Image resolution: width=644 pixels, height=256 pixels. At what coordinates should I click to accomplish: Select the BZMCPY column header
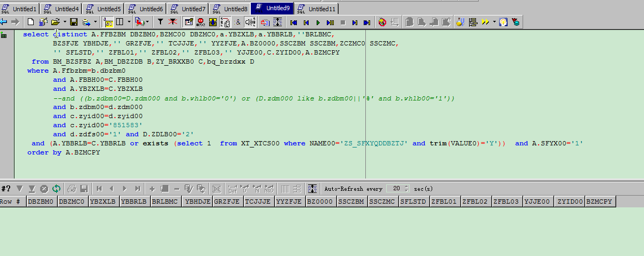(x=600, y=201)
